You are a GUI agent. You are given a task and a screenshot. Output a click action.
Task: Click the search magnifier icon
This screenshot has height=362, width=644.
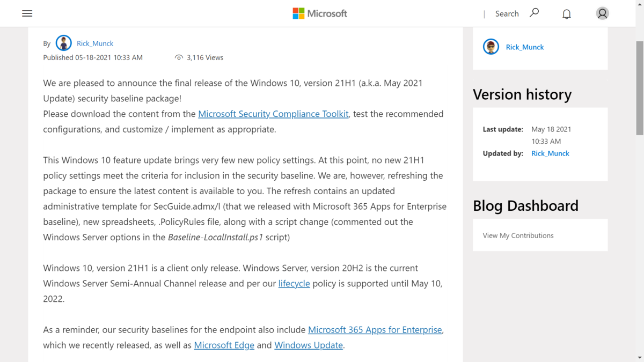534,13
